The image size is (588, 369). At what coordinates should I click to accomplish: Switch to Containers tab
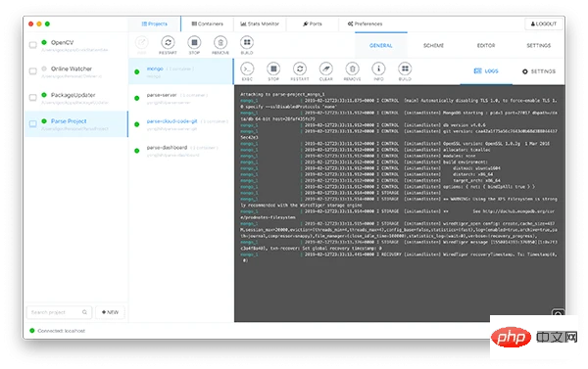coord(208,23)
